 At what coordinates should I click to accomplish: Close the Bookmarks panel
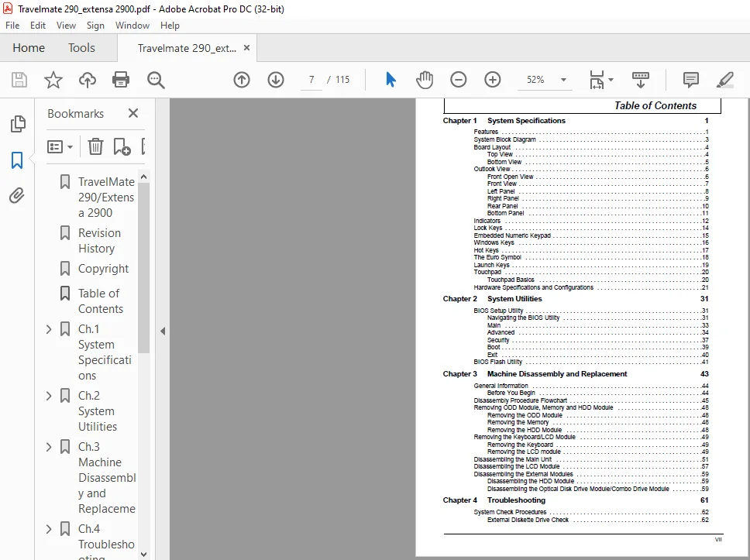point(133,113)
